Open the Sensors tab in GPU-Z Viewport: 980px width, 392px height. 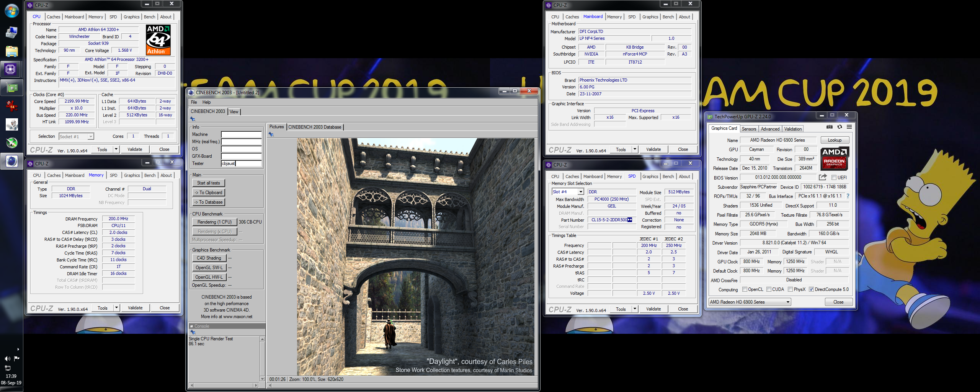pyautogui.click(x=749, y=129)
